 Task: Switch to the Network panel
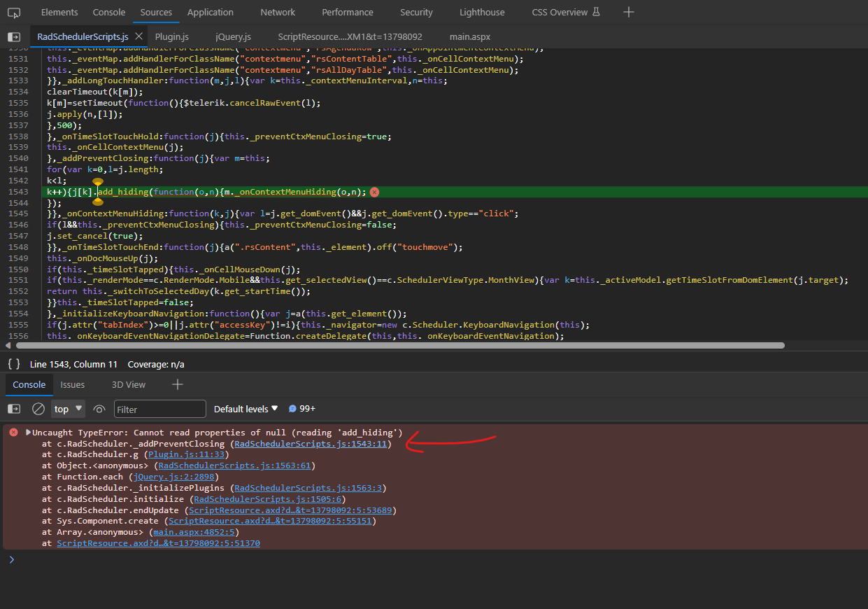(278, 12)
